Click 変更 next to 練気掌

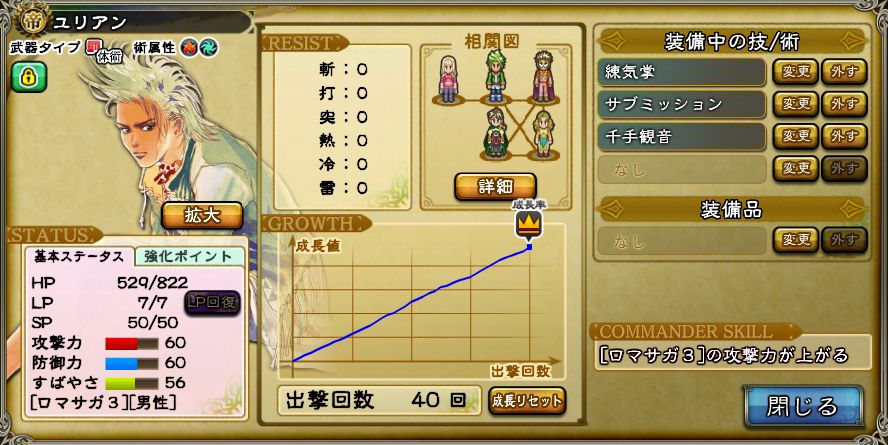(796, 72)
